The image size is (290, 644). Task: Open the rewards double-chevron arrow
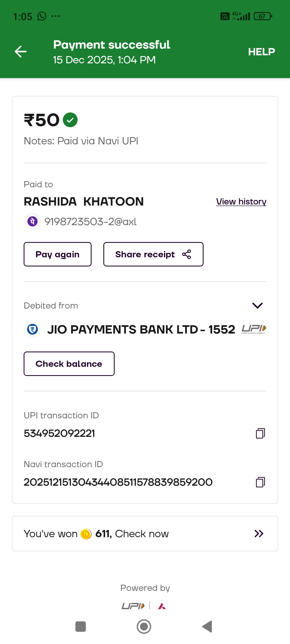[x=259, y=534]
